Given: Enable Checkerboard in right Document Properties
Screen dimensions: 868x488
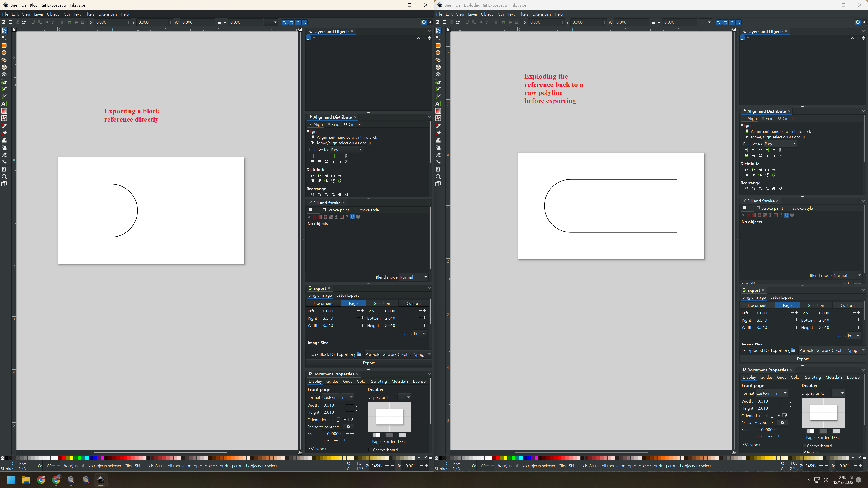Looking at the screenshot, I should point(804,446).
